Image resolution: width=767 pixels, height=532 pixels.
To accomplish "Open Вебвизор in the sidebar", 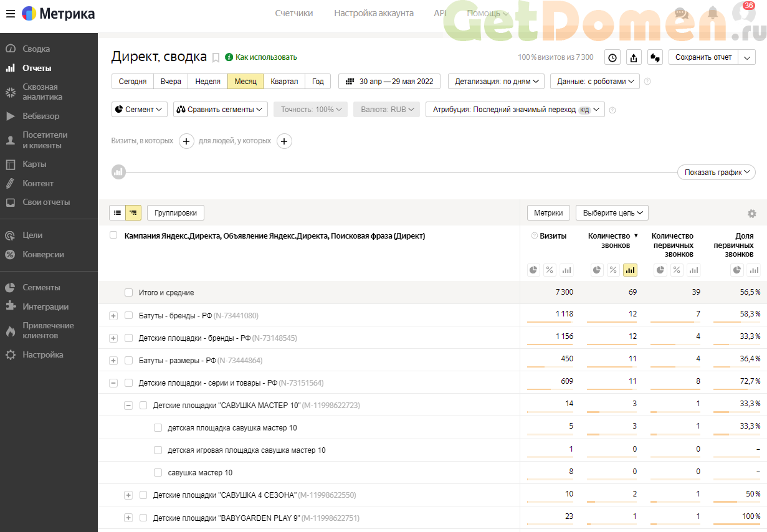I will (41, 116).
